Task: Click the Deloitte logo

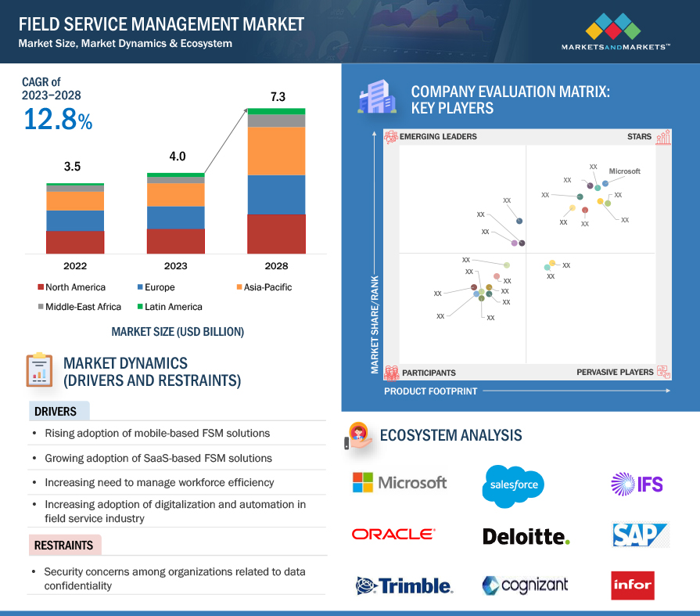Action: tap(526, 536)
